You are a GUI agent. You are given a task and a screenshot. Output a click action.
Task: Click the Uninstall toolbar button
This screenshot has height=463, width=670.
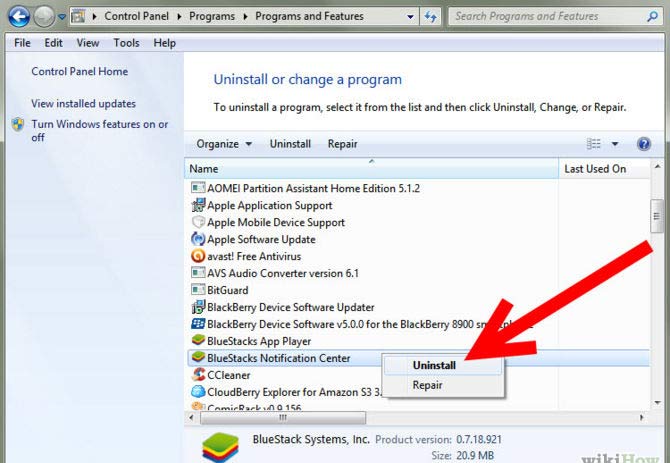[290, 144]
